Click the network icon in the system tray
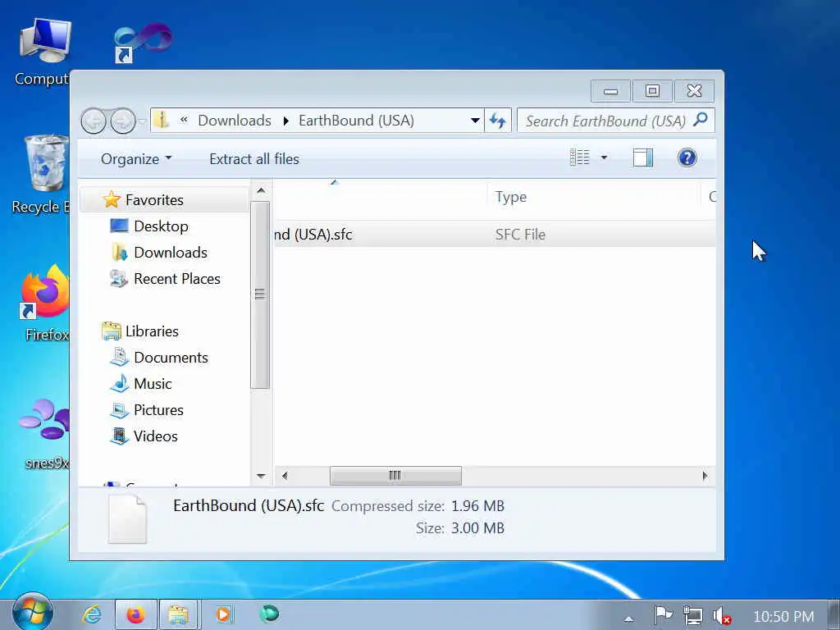The height and width of the screenshot is (630, 840). pos(692,615)
